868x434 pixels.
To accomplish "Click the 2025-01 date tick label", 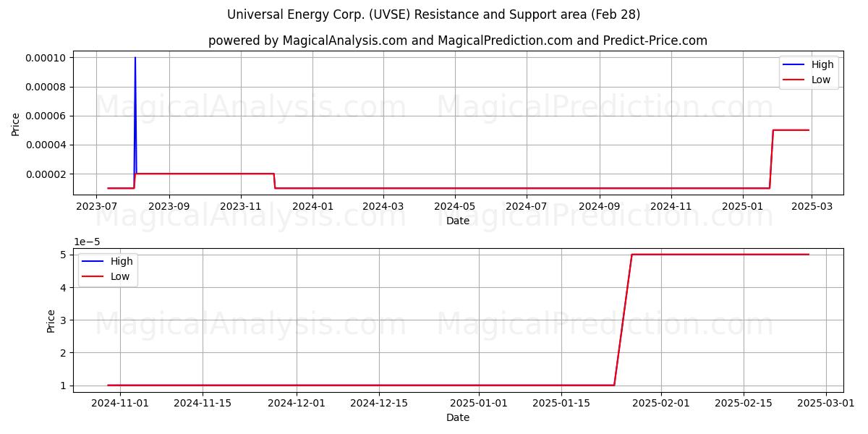I will pyautogui.click(x=743, y=206).
